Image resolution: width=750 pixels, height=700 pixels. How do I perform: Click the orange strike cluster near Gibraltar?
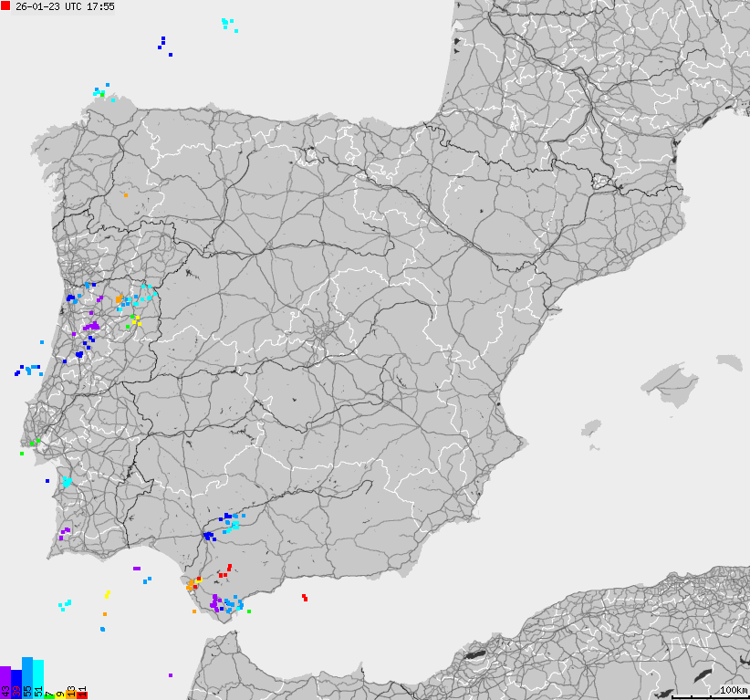pos(191,584)
